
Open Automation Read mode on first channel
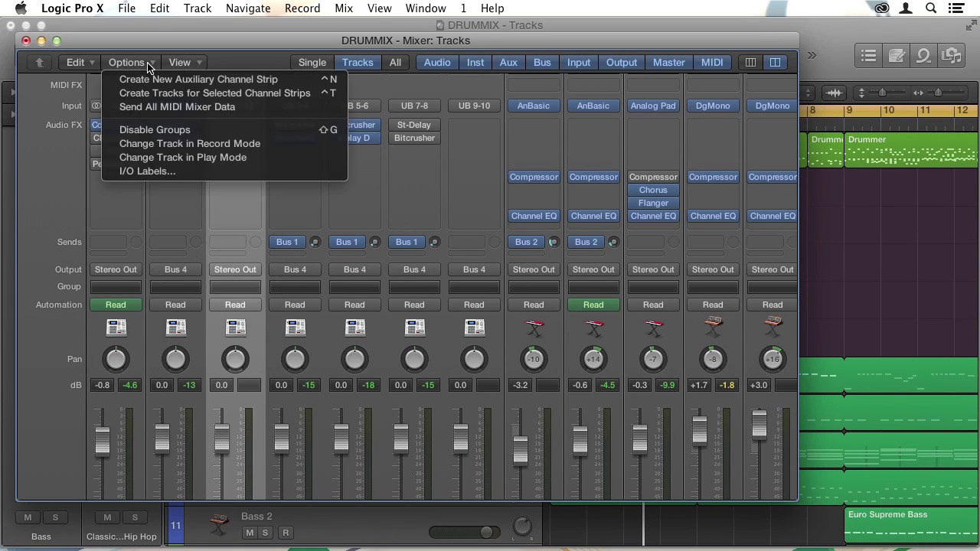[x=116, y=305]
